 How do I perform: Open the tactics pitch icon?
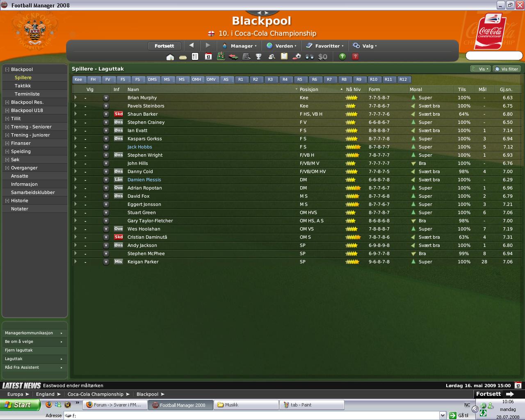221,57
